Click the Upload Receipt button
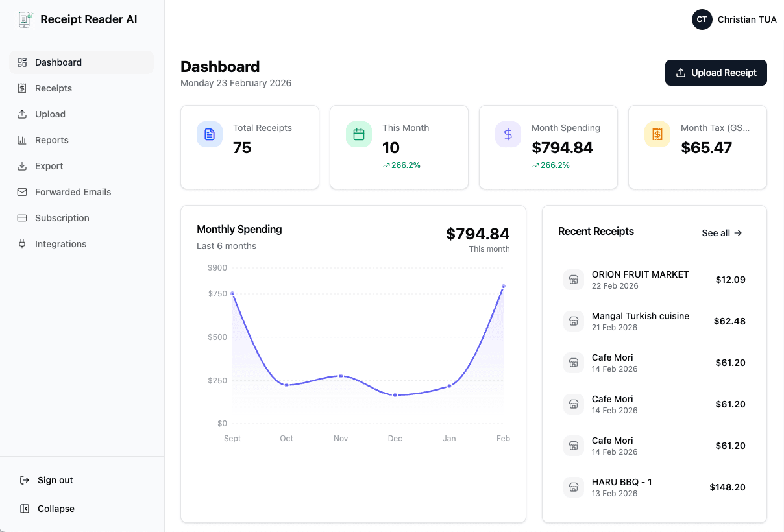The image size is (784, 532). click(x=716, y=73)
